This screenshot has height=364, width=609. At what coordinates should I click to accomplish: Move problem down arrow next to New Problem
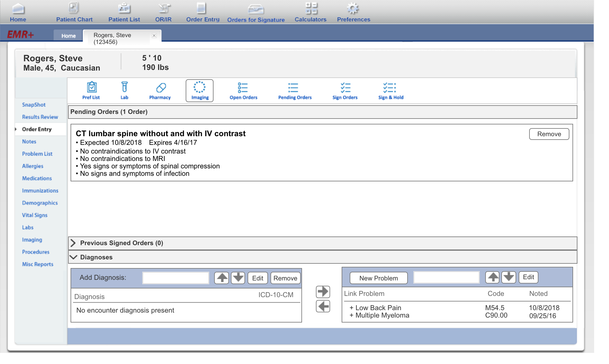click(508, 277)
